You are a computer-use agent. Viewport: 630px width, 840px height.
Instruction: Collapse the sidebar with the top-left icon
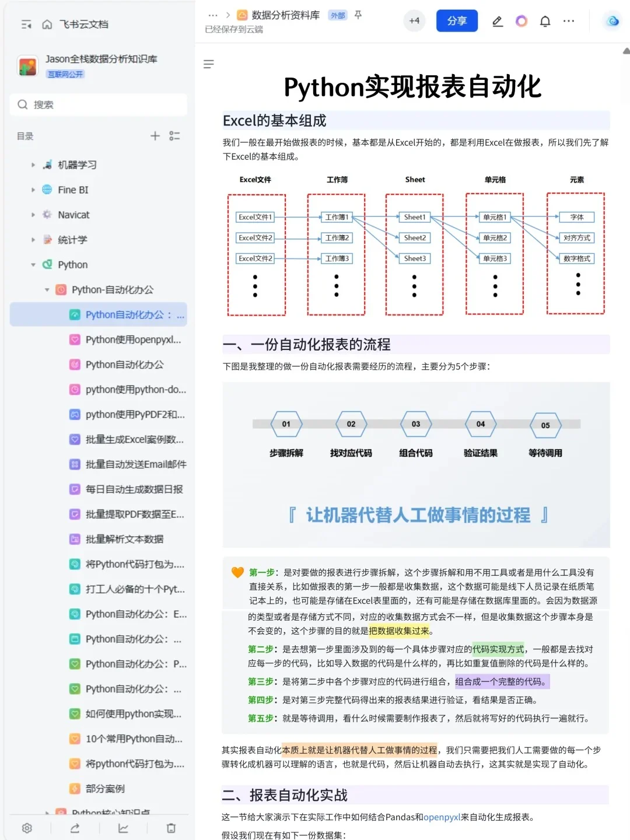pyautogui.click(x=26, y=24)
